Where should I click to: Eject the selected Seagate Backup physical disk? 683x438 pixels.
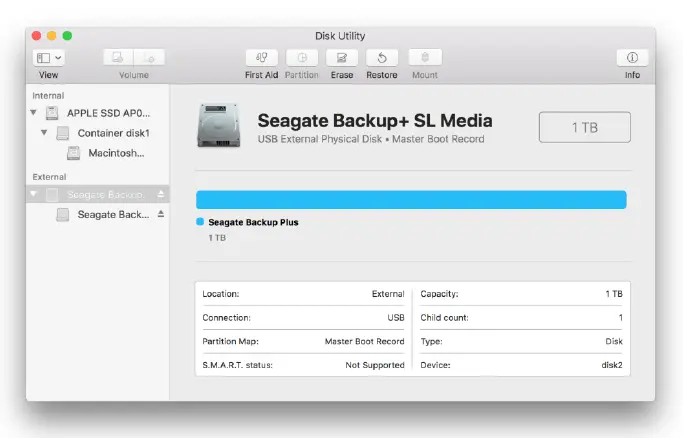(161, 194)
